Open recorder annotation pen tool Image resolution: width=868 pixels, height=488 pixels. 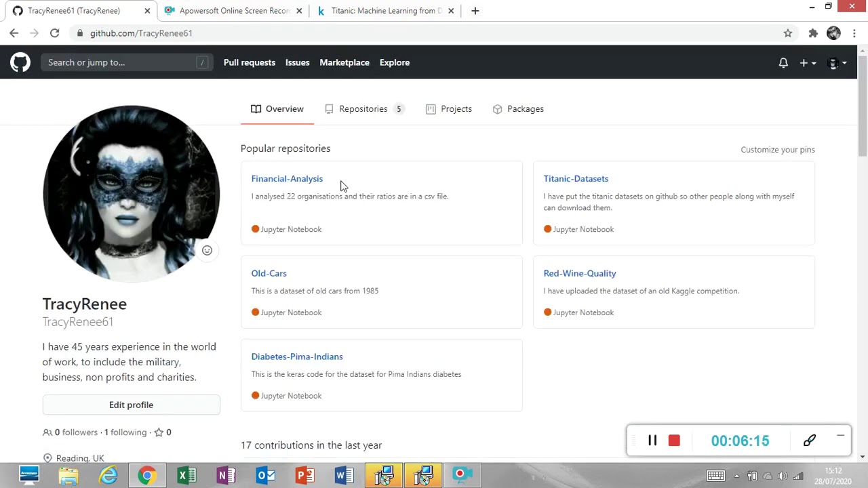(x=810, y=441)
